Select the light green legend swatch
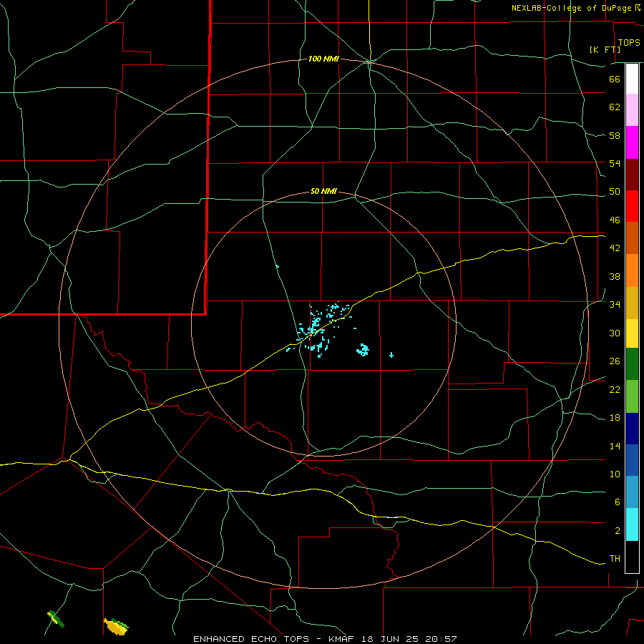Viewport: 644px width, 644px height. (x=632, y=396)
